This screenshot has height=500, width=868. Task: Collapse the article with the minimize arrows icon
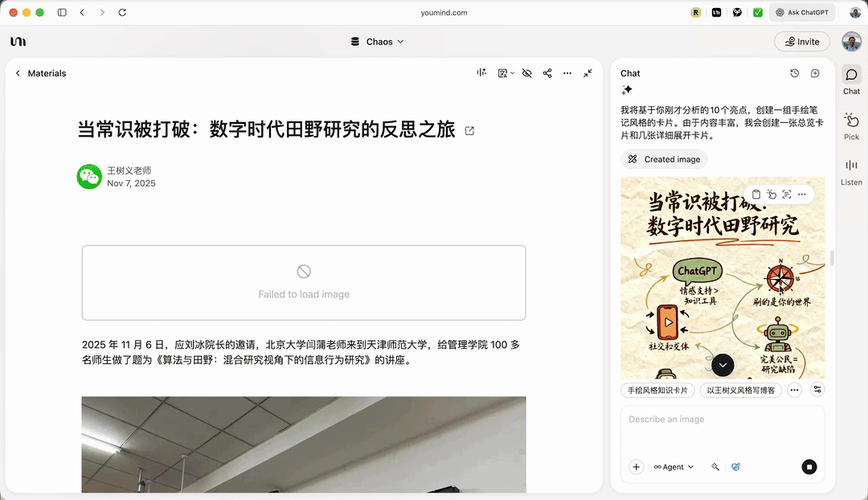coord(588,73)
